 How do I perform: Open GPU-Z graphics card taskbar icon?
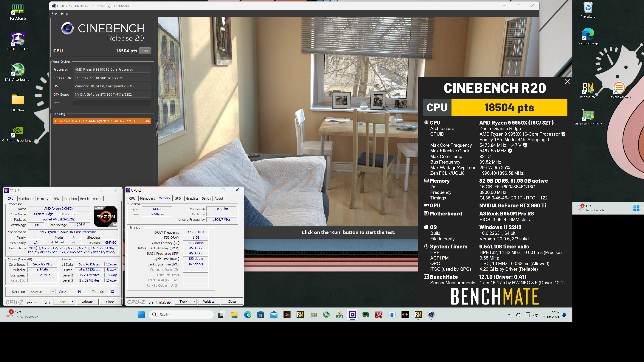[313, 314]
